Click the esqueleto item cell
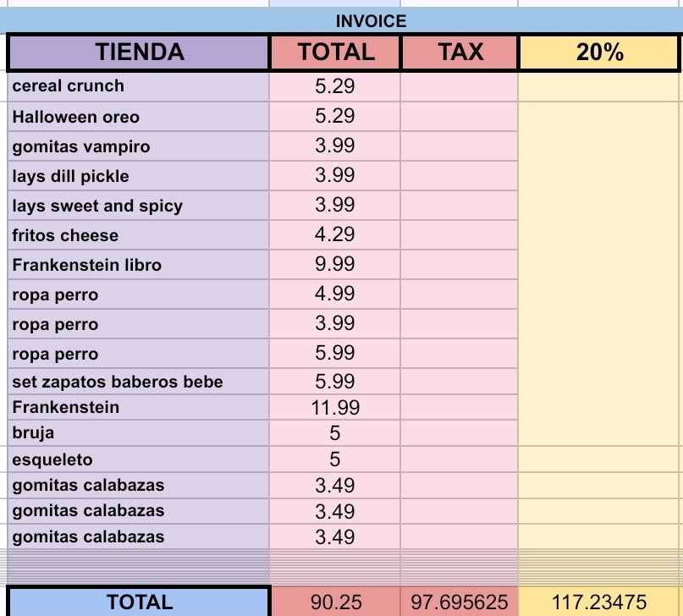 [139, 459]
